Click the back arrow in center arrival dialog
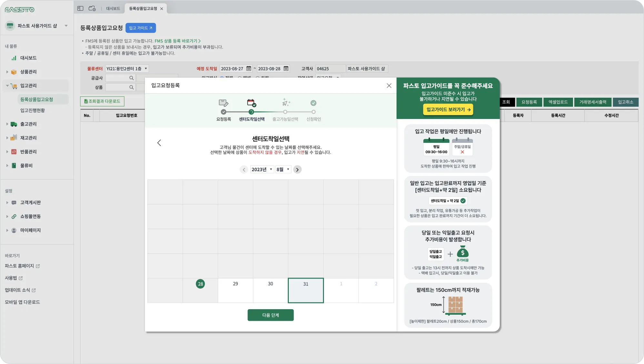 coord(159,143)
